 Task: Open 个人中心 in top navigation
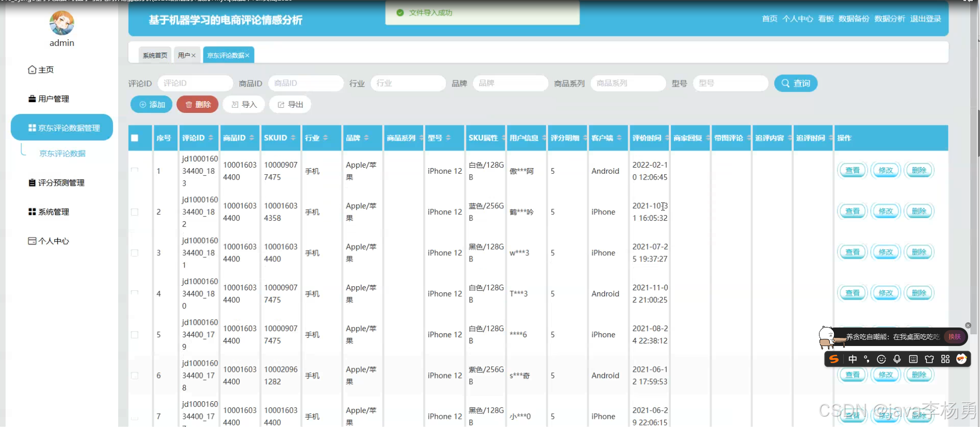point(797,19)
